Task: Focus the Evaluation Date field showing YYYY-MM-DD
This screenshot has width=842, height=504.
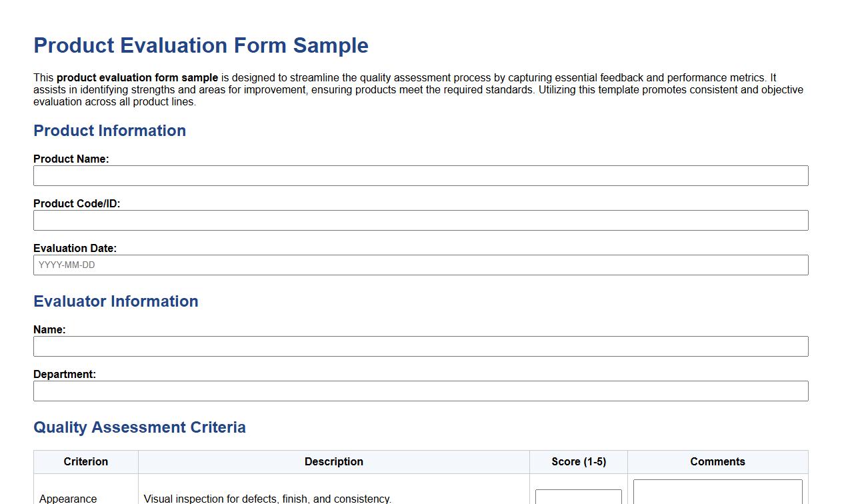Action: [x=420, y=265]
